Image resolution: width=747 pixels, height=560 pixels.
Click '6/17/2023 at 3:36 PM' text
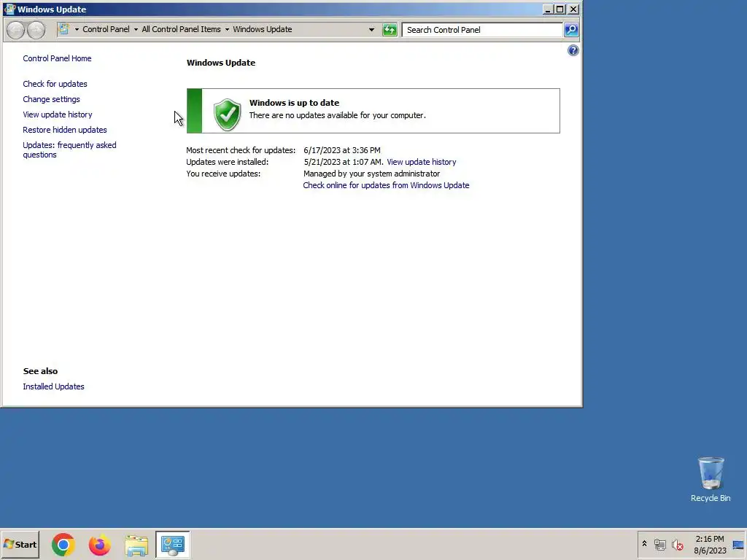(342, 150)
